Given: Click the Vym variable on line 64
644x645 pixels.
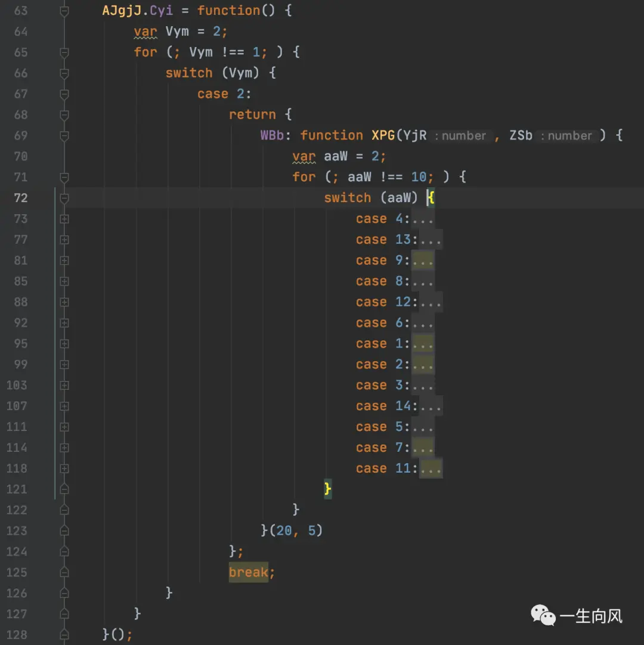Looking at the screenshot, I should point(177,32).
